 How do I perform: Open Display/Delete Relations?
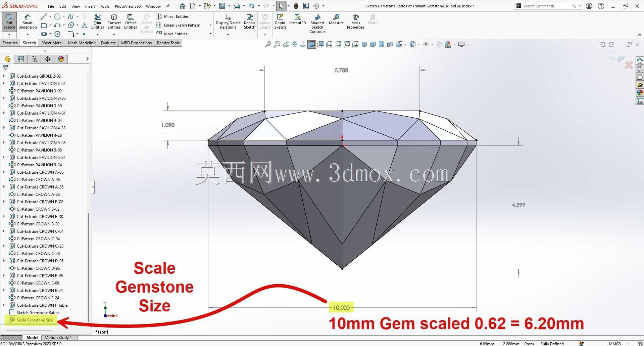(x=228, y=22)
